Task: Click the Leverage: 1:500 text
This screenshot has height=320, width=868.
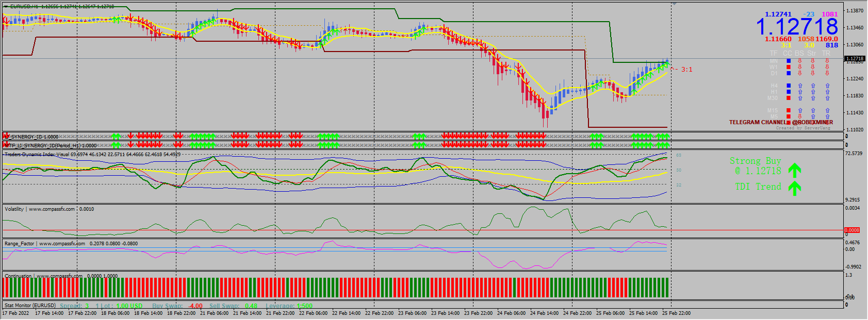Action: coord(289,306)
